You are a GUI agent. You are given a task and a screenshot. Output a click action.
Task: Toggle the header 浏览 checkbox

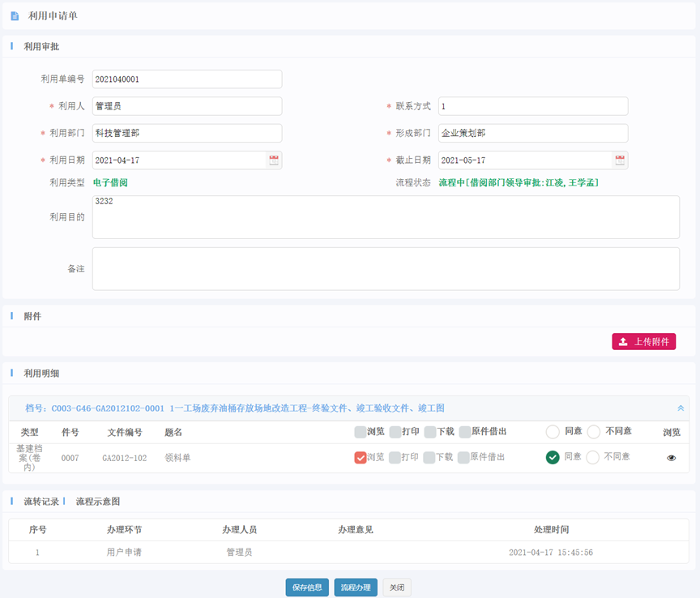point(361,432)
